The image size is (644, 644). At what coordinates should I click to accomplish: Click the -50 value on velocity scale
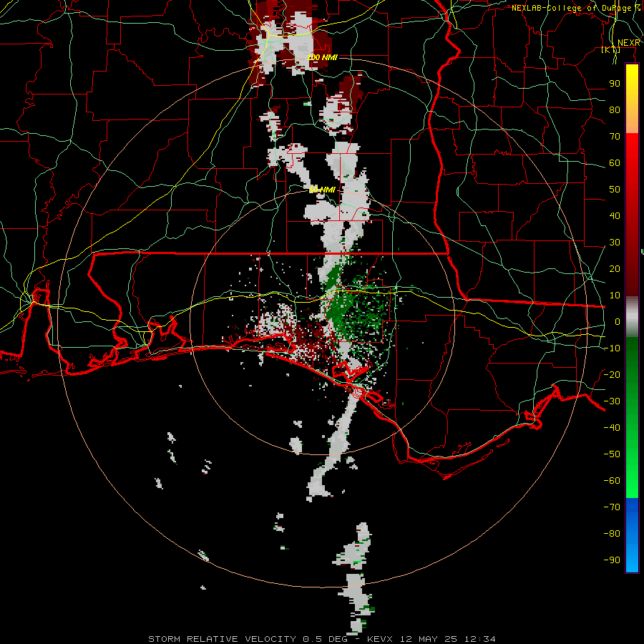[612, 454]
